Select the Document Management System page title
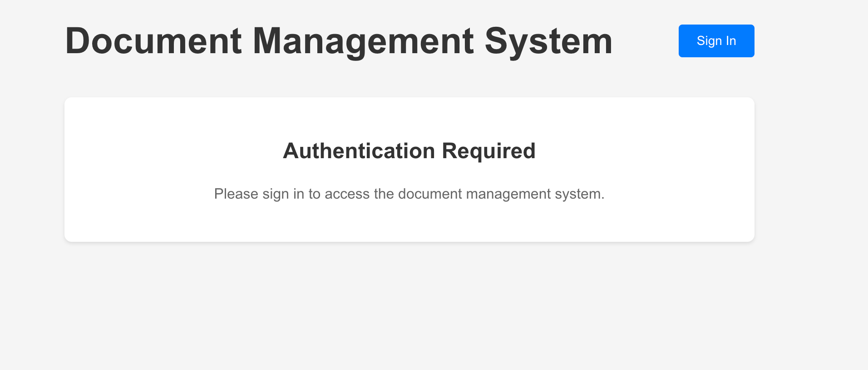Viewport: 868px width, 370px height. pyautogui.click(x=339, y=41)
